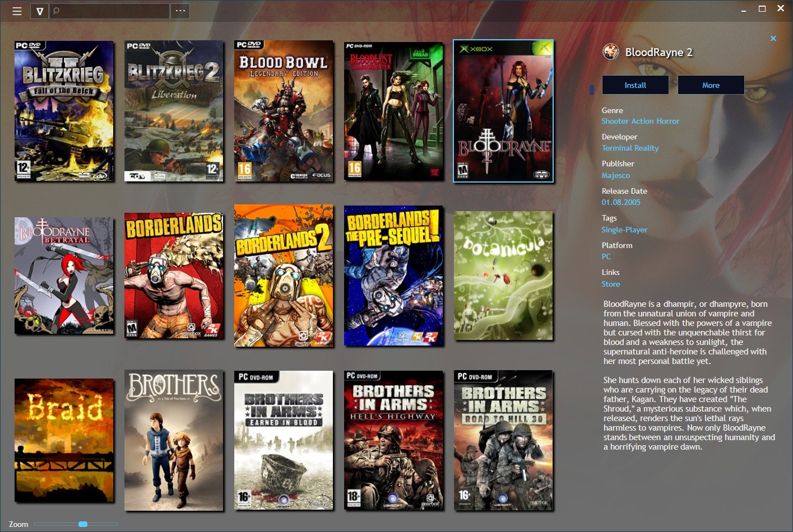
Task: Open the main hamburger menu
Action: [x=17, y=11]
